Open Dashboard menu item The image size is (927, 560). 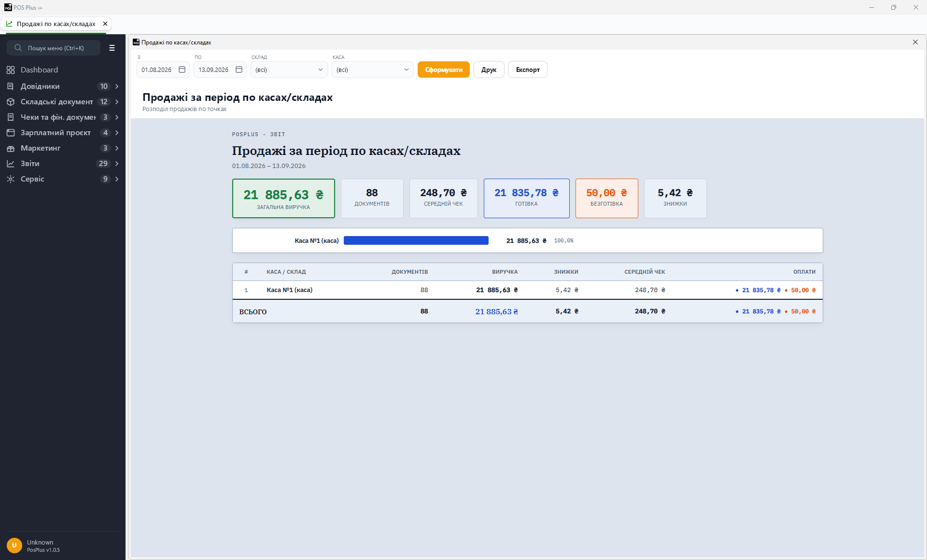(63, 70)
